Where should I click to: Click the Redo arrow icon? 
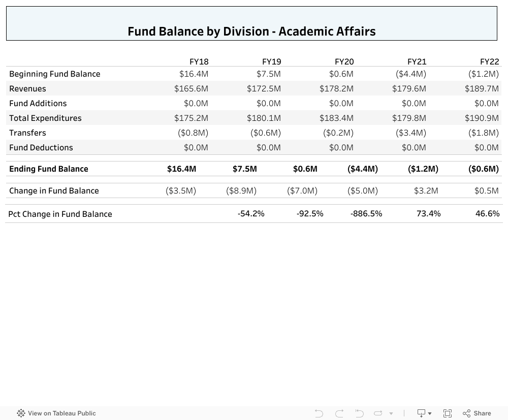339,413
